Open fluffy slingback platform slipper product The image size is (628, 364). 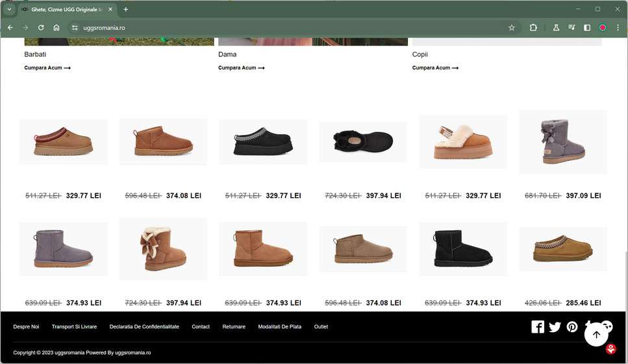(463, 141)
